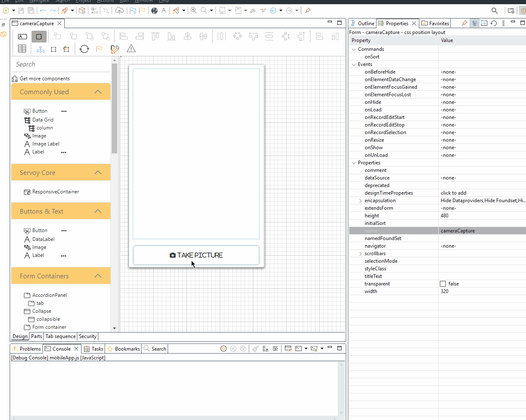Click the table grid icon in form toolbar
526x420 pixels.
22,49
